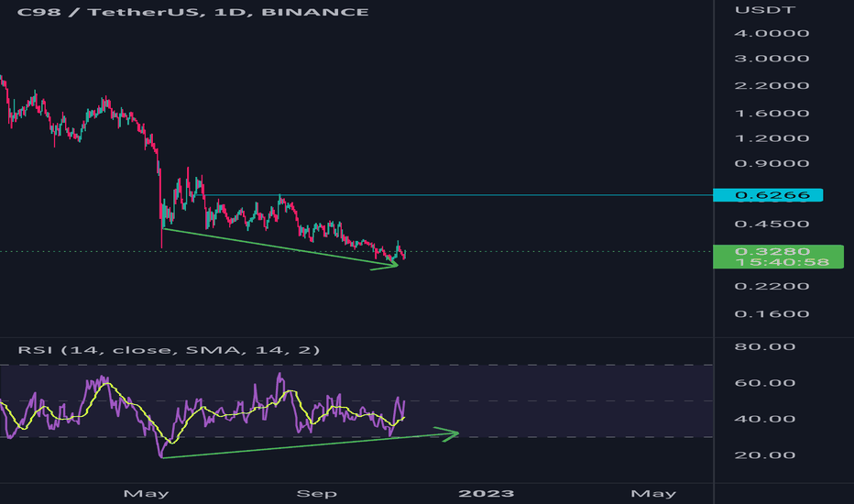This screenshot has width=854, height=504.
Task: Click the first May label on time axis
Action: 146,494
